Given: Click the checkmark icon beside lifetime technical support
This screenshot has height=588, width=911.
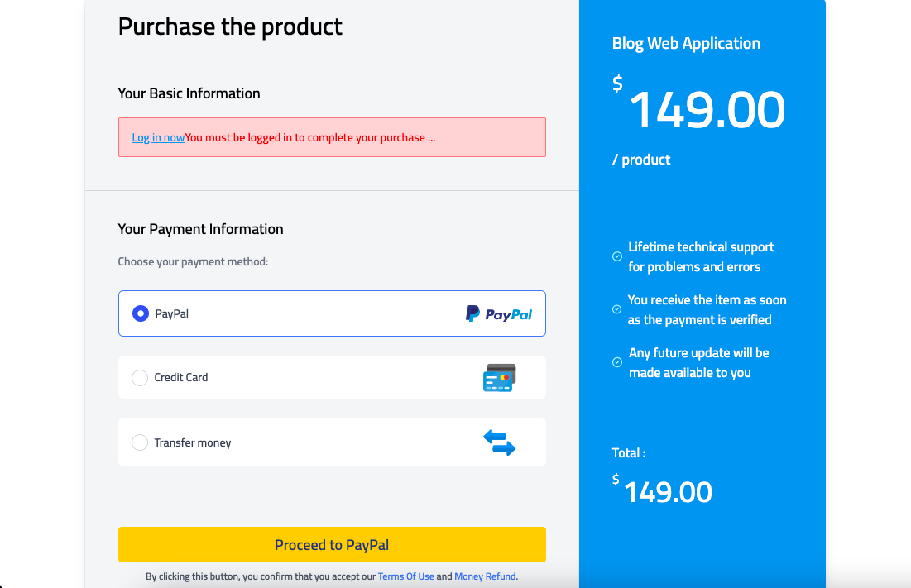Looking at the screenshot, I should [x=617, y=256].
